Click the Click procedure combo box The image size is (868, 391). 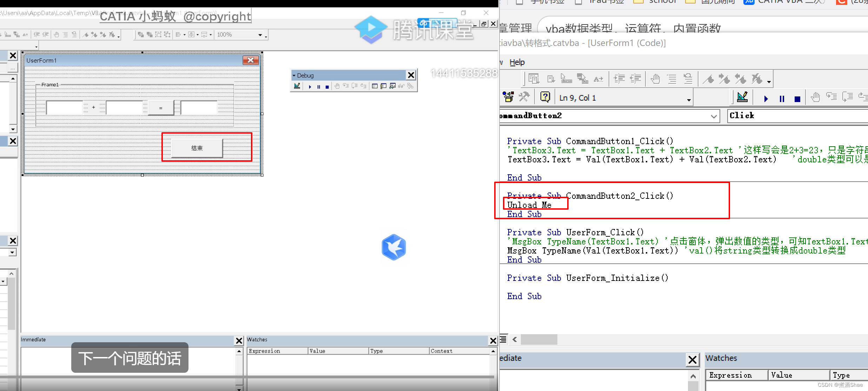(x=797, y=116)
